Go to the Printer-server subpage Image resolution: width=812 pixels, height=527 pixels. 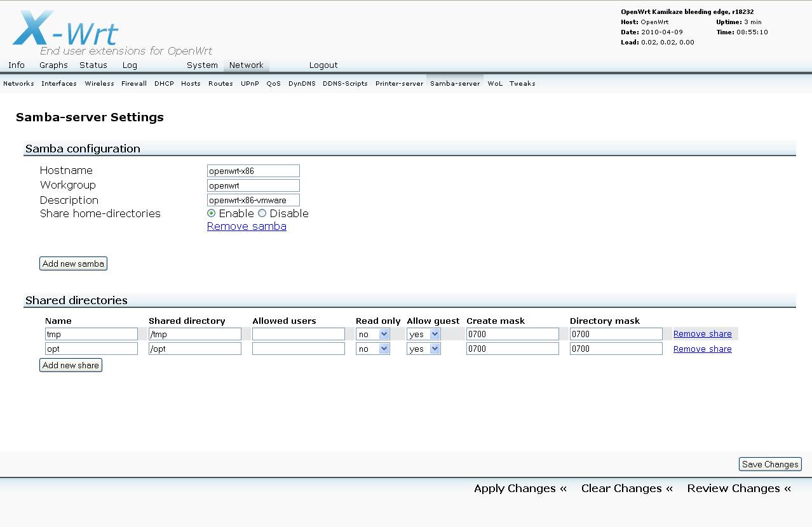399,83
